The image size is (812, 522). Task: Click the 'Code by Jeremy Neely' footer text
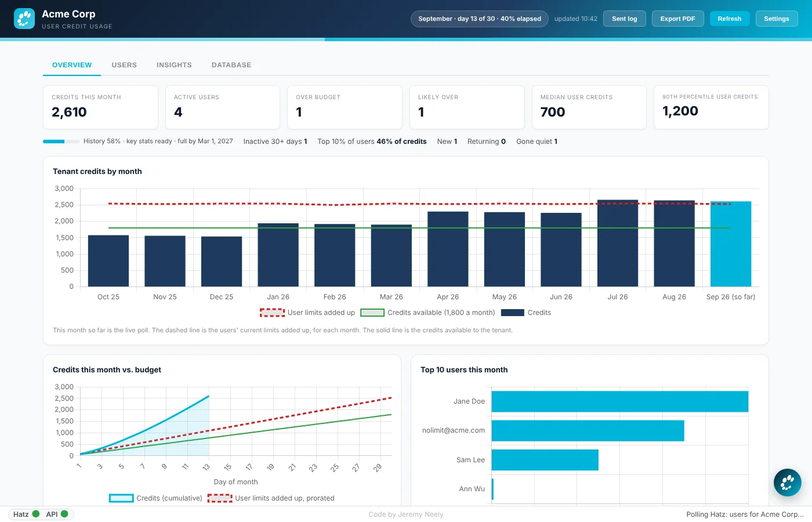pos(406,514)
